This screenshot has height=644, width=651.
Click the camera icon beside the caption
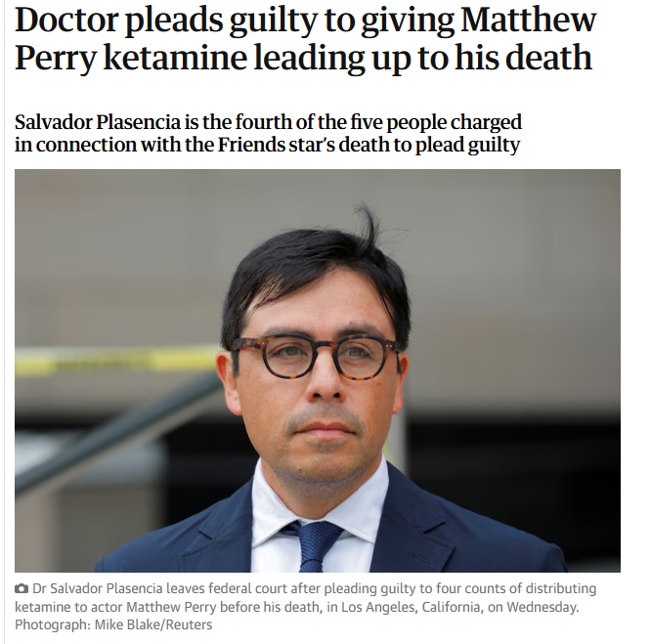point(22,588)
